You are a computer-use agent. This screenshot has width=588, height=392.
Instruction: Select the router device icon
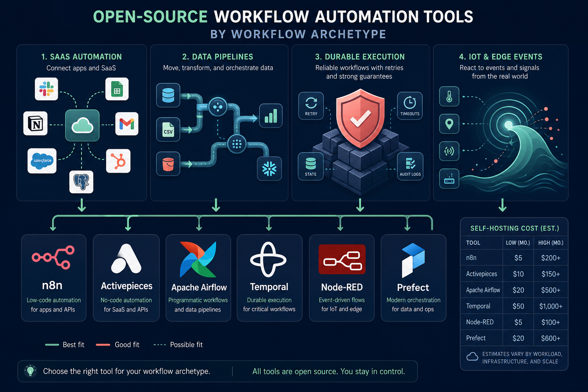[x=449, y=178]
